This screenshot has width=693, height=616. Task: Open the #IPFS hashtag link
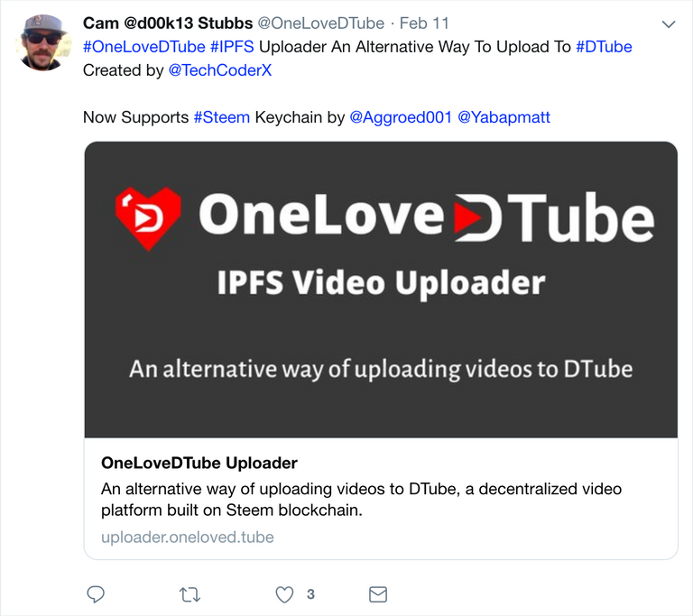[x=232, y=47]
